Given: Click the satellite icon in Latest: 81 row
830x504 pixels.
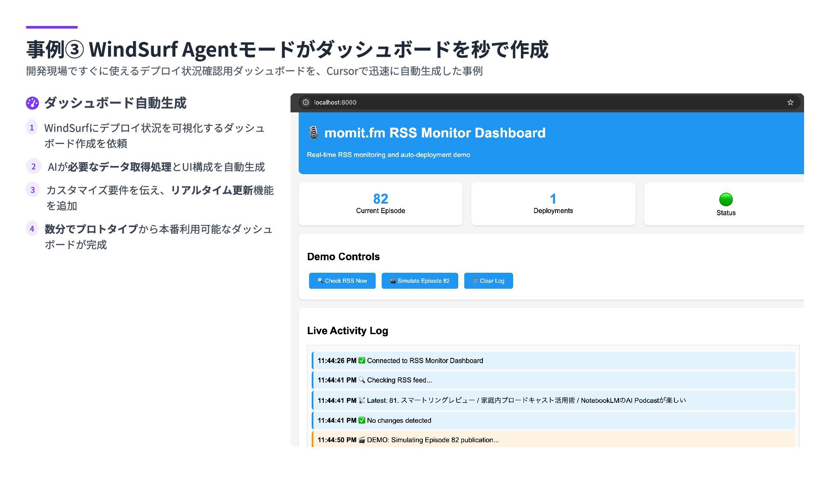Looking at the screenshot, I should (x=362, y=400).
